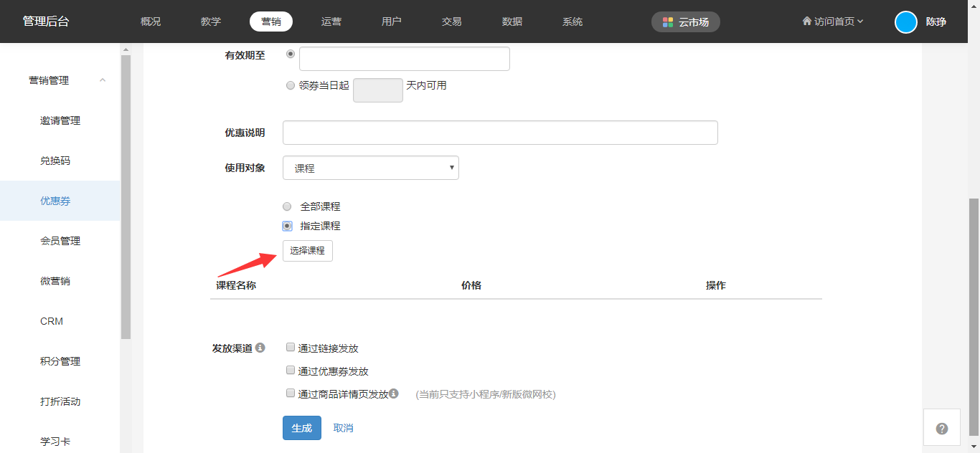Choose the 领券当日起 radio option
980x453 pixels.
[291, 85]
